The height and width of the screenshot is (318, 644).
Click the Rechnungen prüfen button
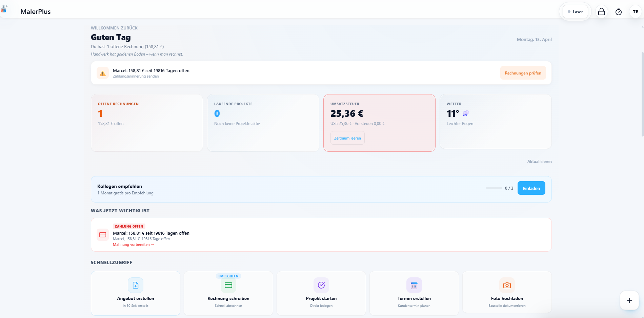(x=523, y=73)
